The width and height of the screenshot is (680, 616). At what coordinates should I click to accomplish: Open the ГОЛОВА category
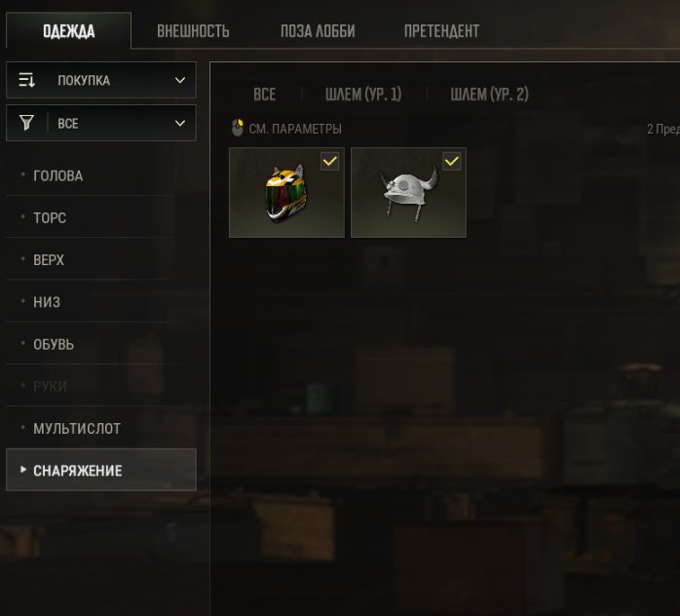click(x=101, y=175)
